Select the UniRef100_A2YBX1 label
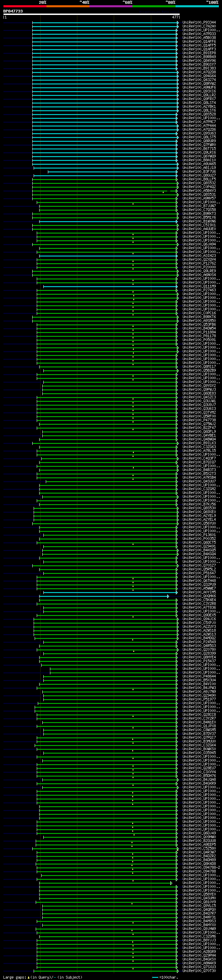This screenshot has width=222, height=980. point(199,106)
